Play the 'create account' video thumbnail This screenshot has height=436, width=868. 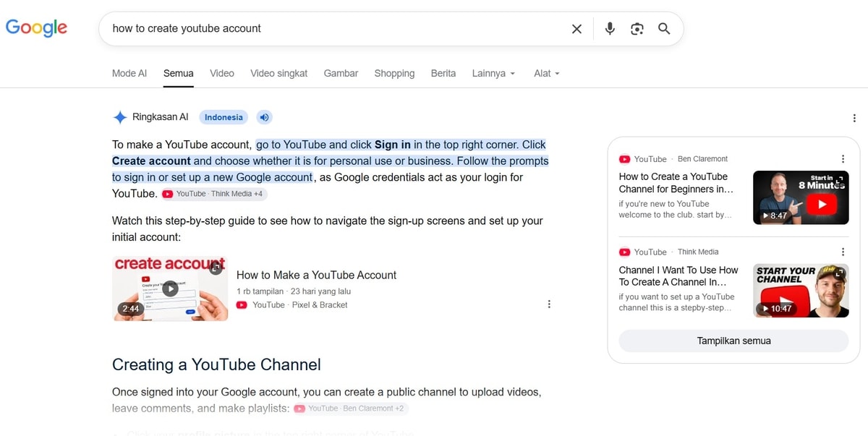170,288
